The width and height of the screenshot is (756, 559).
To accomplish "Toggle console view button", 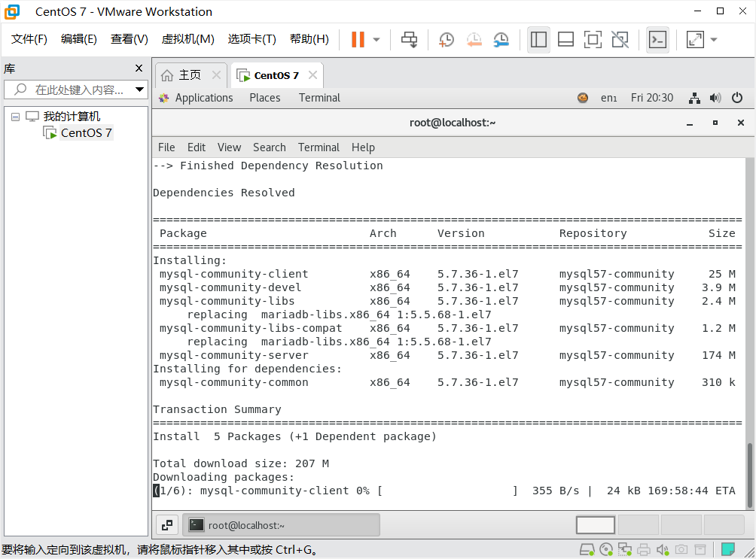I will (657, 40).
